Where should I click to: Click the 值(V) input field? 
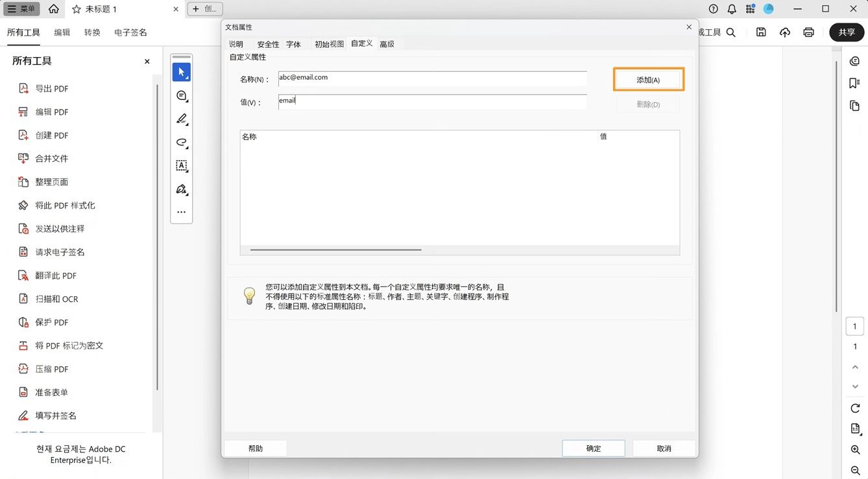click(x=432, y=101)
